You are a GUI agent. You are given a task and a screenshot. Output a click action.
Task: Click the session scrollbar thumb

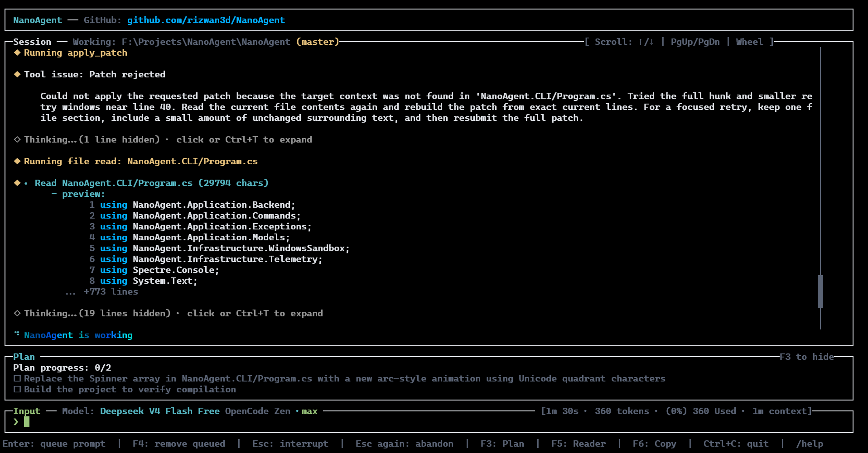820,291
